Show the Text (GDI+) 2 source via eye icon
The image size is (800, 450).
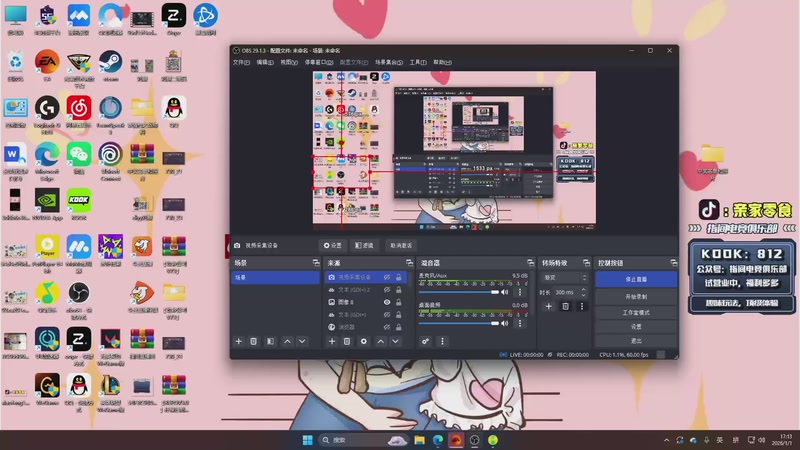coord(387,289)
